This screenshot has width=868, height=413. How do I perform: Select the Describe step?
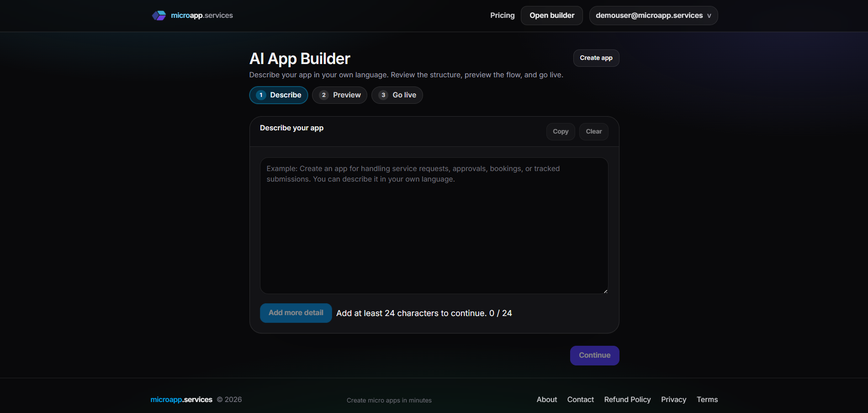point(278,95)
